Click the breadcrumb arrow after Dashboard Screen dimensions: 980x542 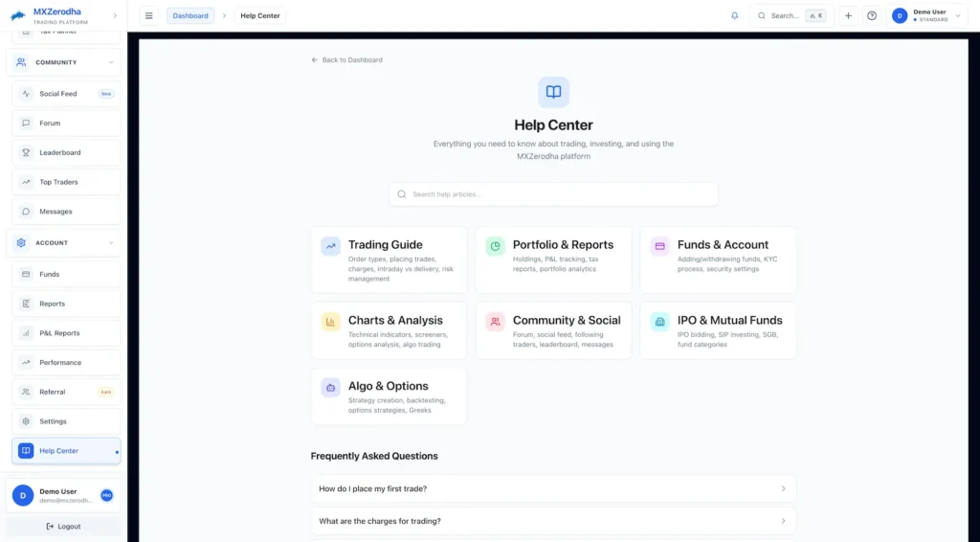224,15
